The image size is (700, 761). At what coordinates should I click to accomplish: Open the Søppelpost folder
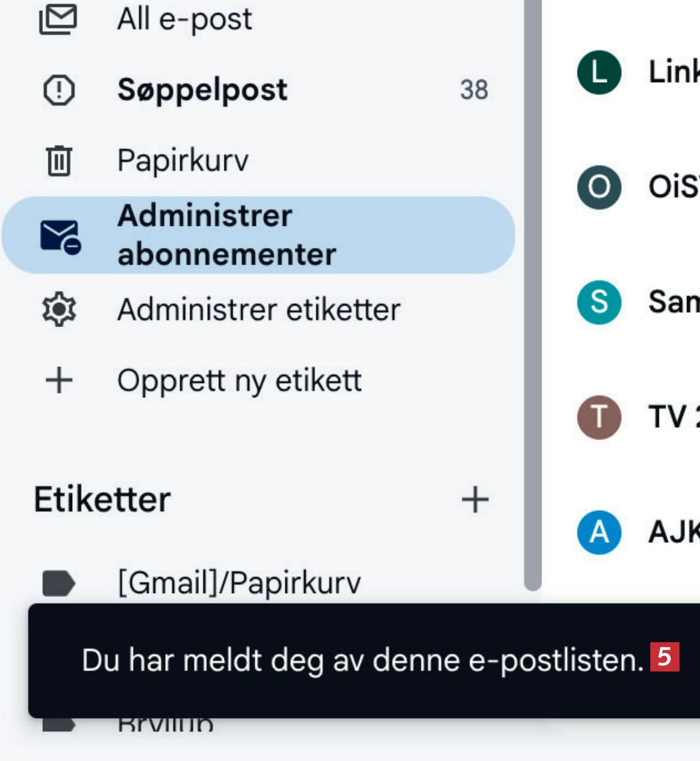[202, 90]
